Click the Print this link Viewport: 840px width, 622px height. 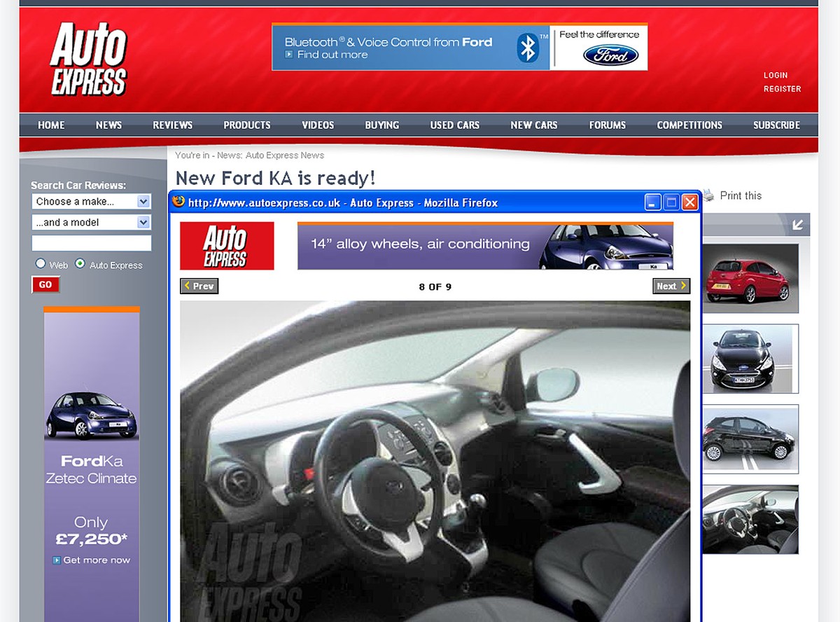pyautogui.click(x=741, y=195)
